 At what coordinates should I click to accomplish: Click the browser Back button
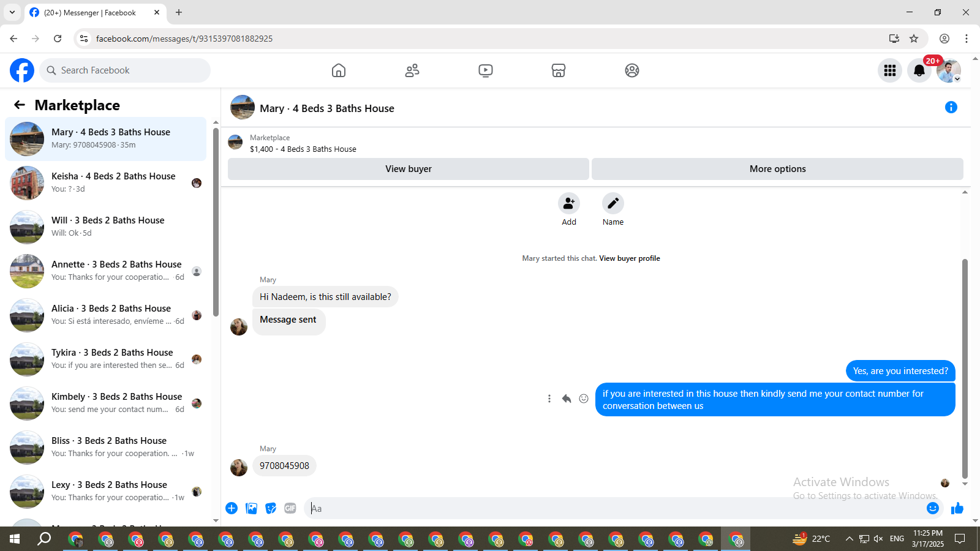pos(13,39)
